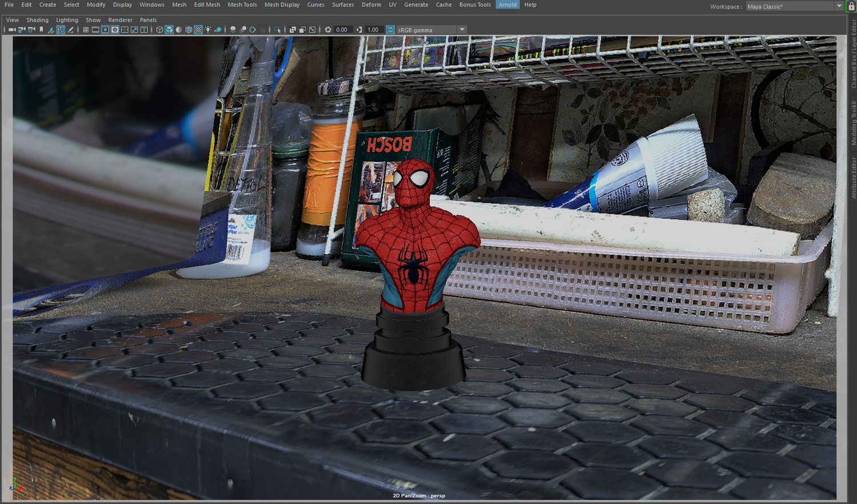Open the File menu
Viewport: 857px width, 504px height.
coord(9,5)
